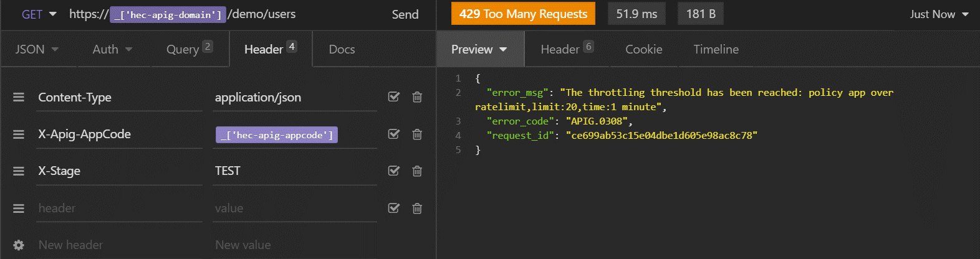The image size is (980, 259).
Task: Toggle the X-Stage header checkbox
Action: pos(394,171)
